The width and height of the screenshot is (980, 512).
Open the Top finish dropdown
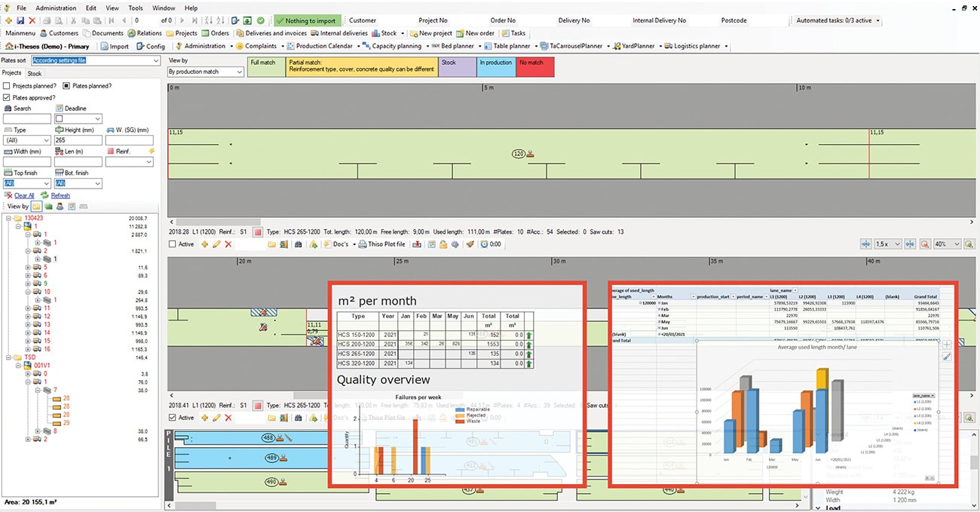click(27, 183)
